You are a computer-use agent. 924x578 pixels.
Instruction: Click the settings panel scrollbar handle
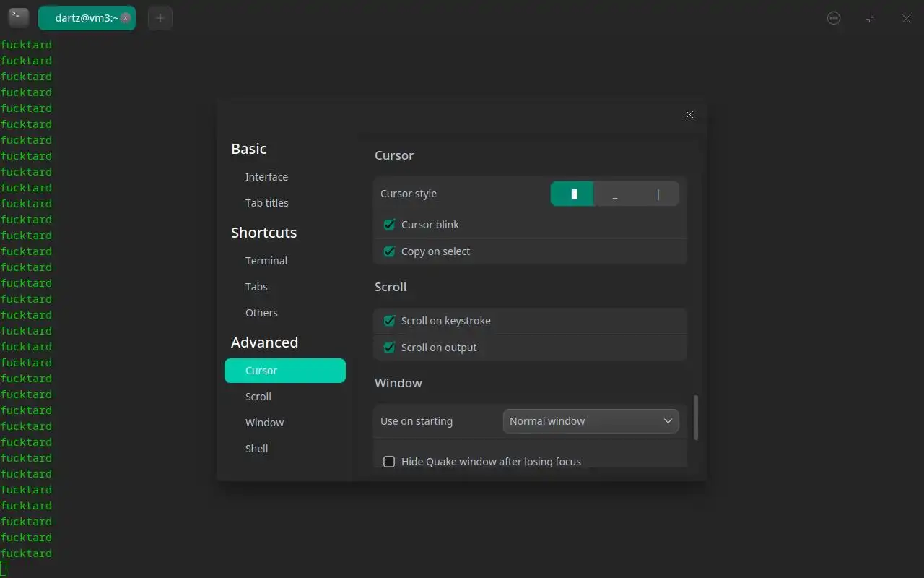point(696,418)
